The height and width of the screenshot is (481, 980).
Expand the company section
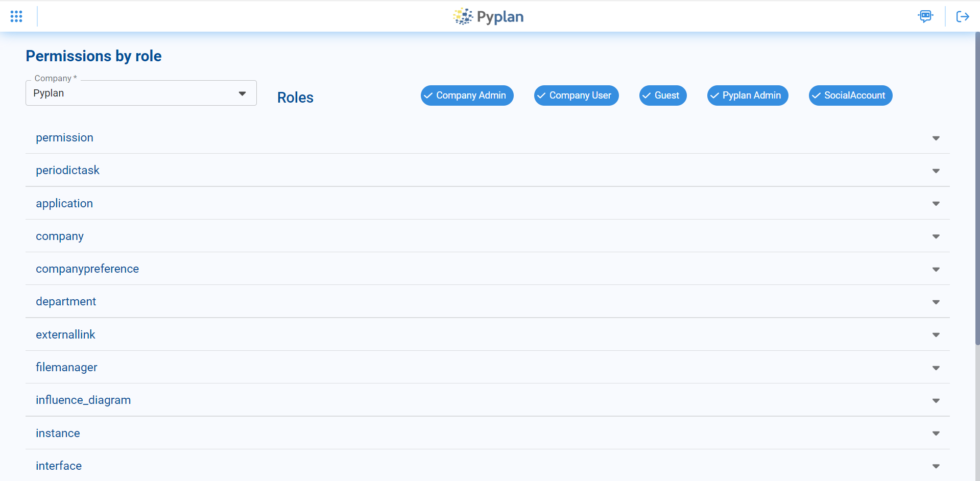click(x=936, y=236)
